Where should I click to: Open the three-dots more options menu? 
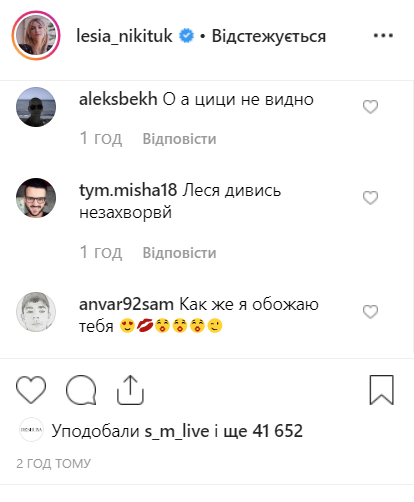point(383,35)
